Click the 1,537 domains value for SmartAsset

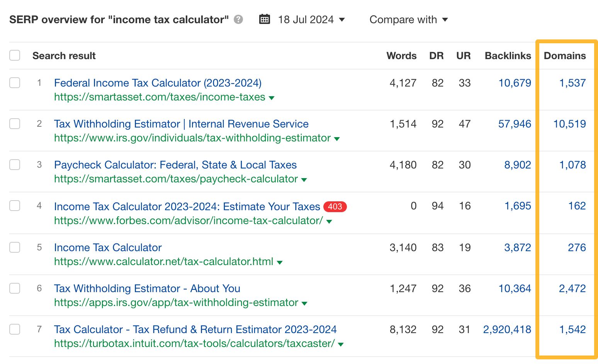(573, 82)
